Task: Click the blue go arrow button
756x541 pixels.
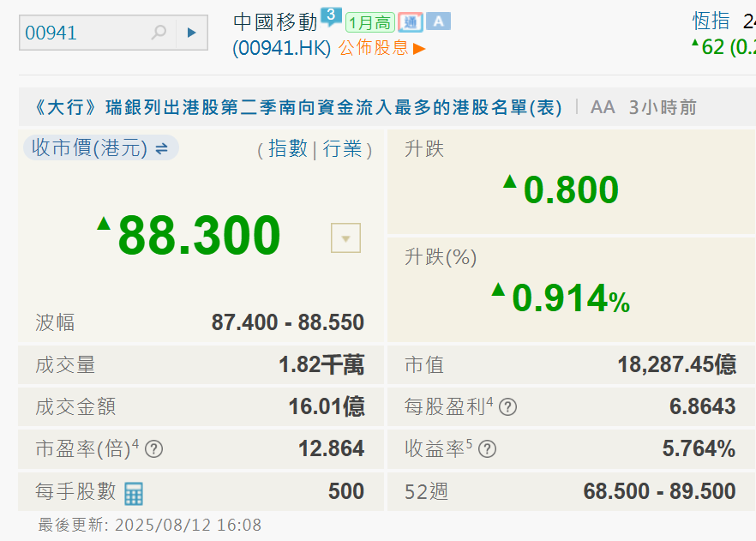Action: click(x=192, y=33)
